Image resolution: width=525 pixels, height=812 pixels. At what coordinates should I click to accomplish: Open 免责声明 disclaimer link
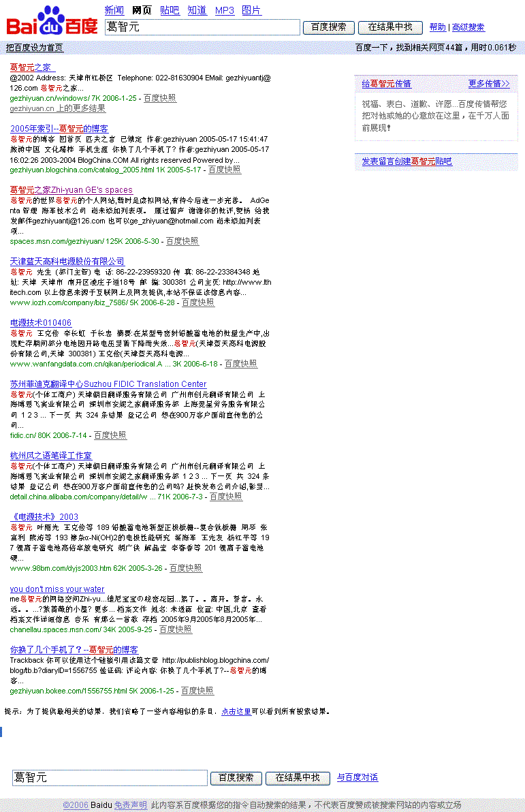131,805
